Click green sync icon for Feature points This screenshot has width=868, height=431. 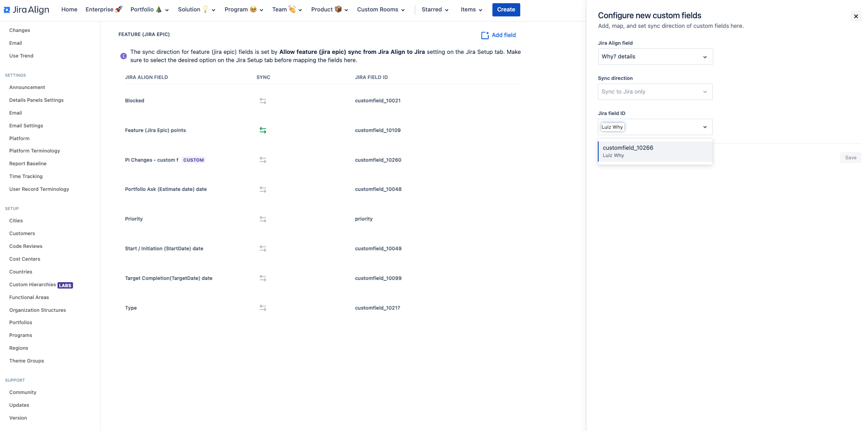point(263,131)
